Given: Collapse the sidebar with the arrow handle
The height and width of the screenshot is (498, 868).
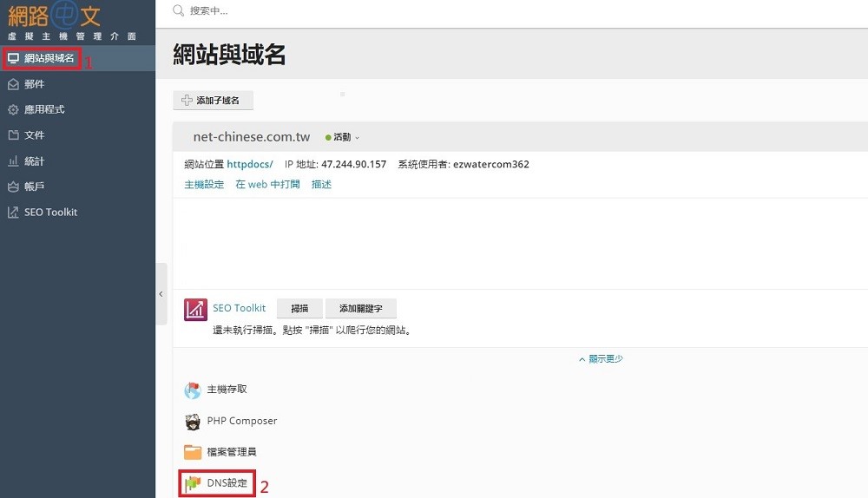Looking at the screenshot, I should [x=161, y=294].
